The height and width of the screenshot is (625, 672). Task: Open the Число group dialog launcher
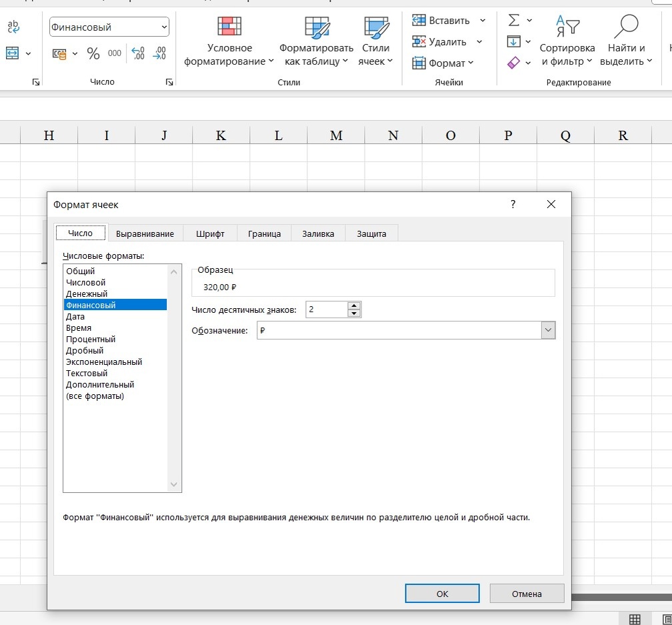[x=169, y=82]
